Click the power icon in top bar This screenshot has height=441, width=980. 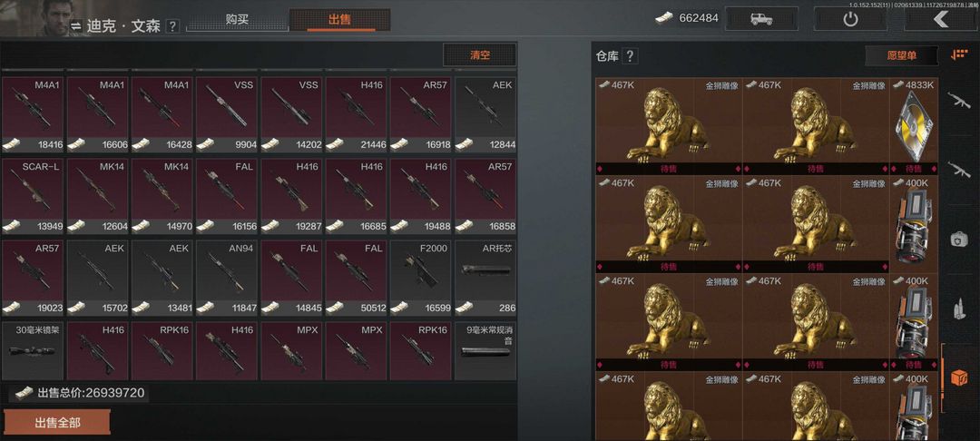point(850,19)
